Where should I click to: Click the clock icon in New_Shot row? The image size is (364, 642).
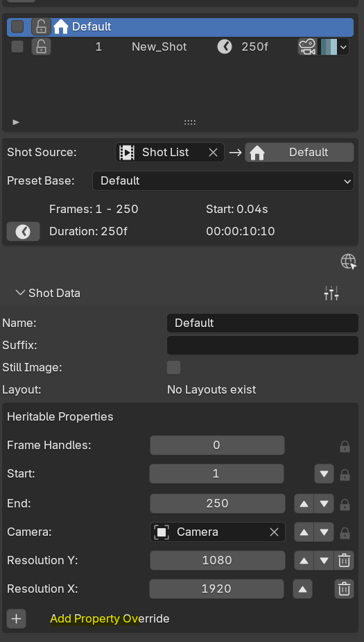[224, 47]
